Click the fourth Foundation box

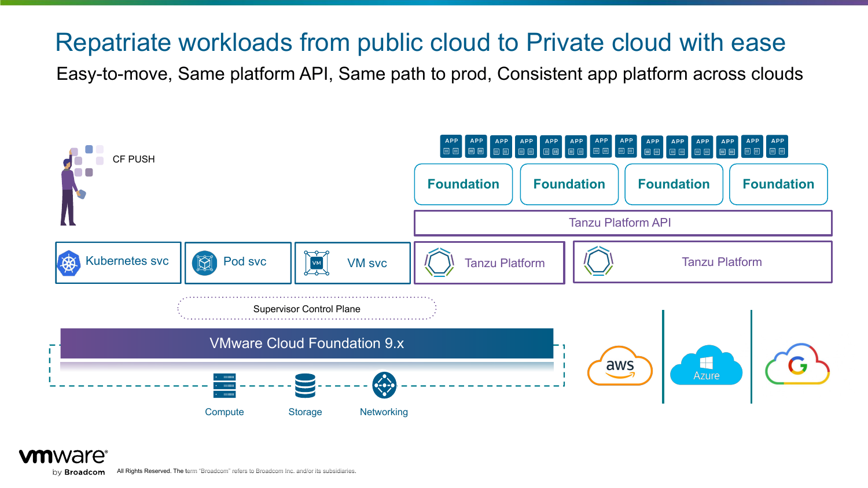coord(779,184)
